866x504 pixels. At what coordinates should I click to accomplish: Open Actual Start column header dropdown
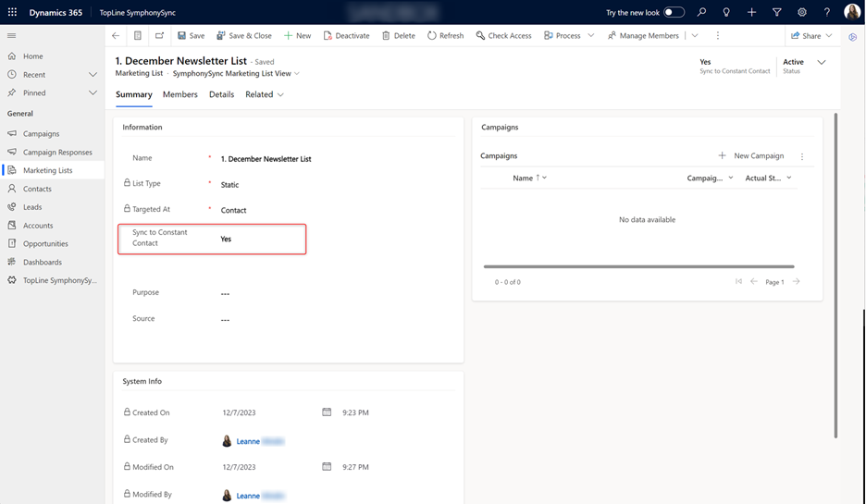(x=788, y=178)
